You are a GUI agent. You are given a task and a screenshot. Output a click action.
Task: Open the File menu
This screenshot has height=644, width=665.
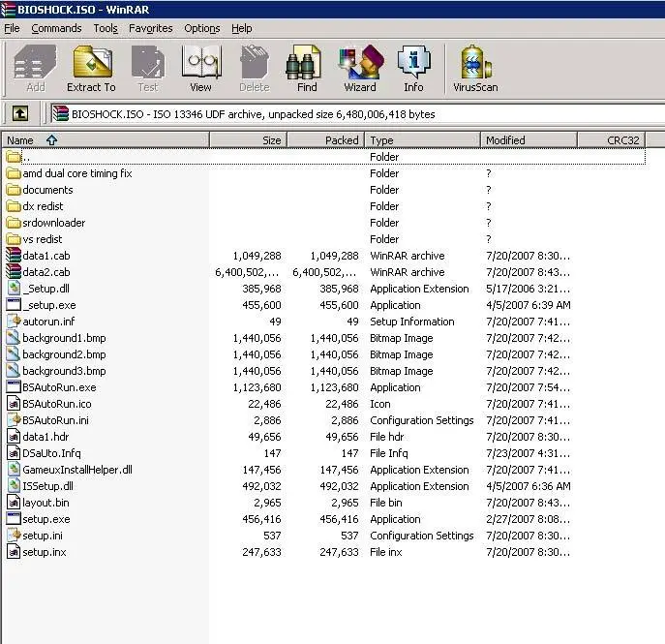click(x=12, y=28)
